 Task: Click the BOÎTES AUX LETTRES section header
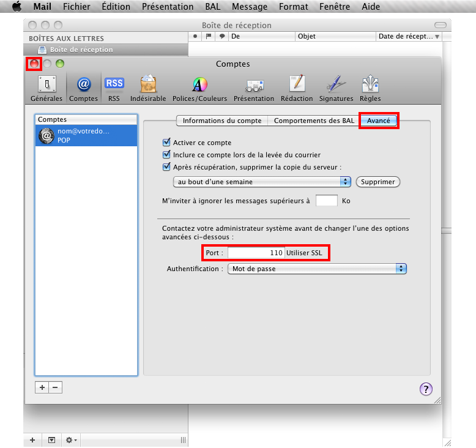pos(66,39)
